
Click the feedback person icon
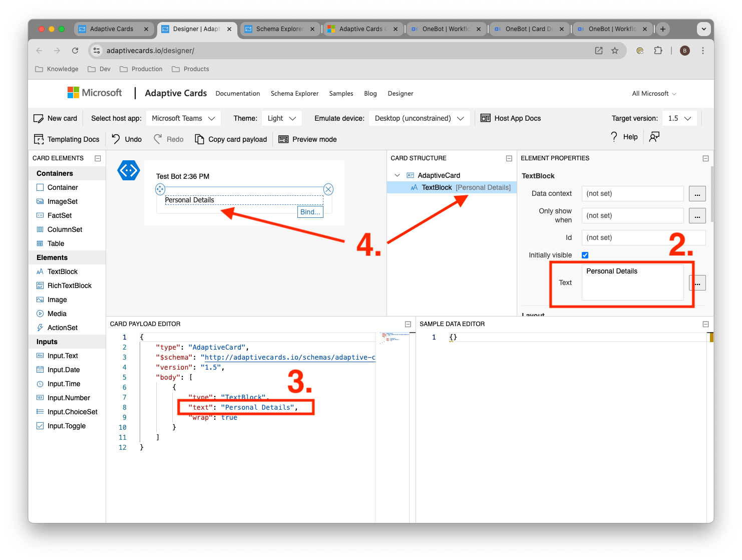point(654,137)
